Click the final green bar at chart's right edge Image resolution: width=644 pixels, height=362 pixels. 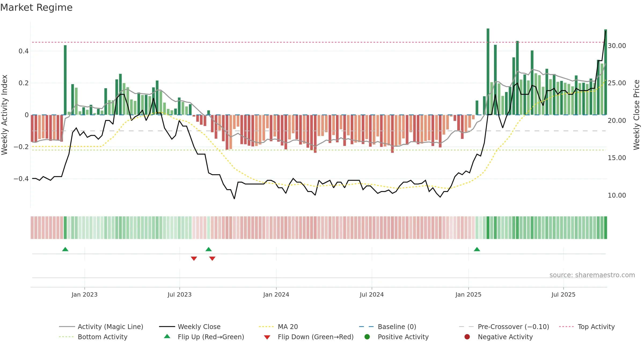coord(606,72)
